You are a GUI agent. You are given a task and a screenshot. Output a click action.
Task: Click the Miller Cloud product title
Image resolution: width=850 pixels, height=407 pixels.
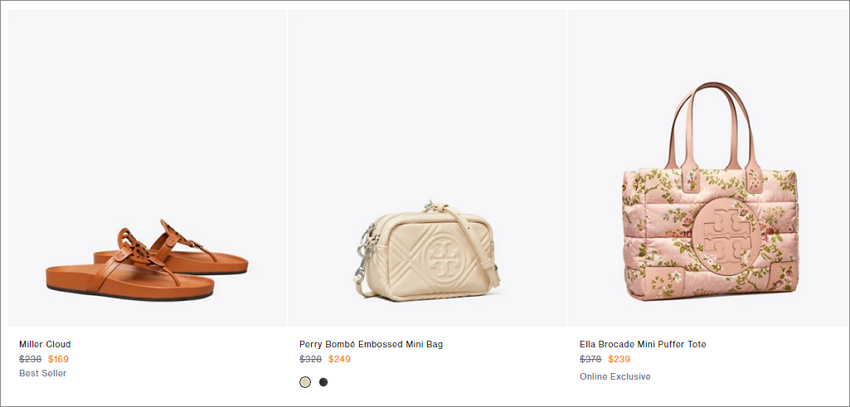point(45,344)
